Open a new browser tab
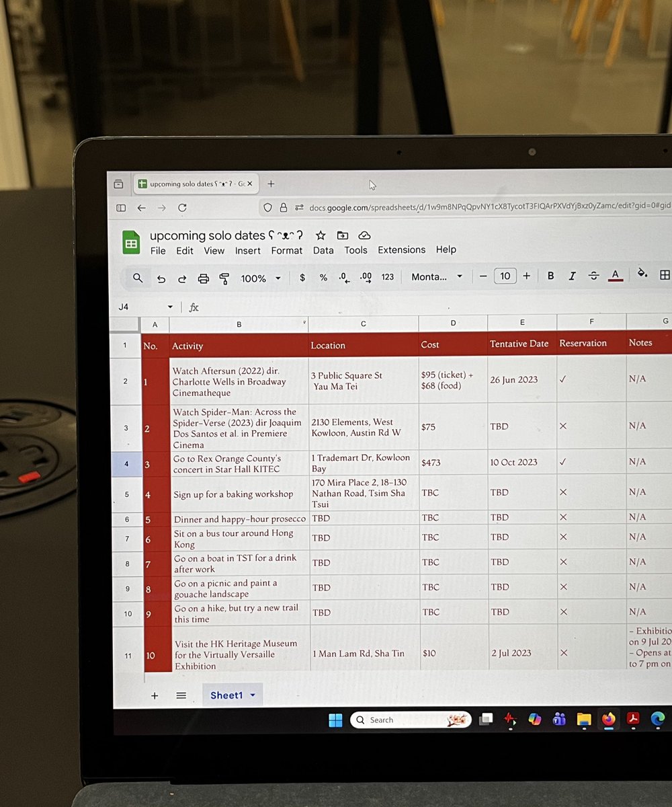The image size is (672, 807). pos(271,184)
